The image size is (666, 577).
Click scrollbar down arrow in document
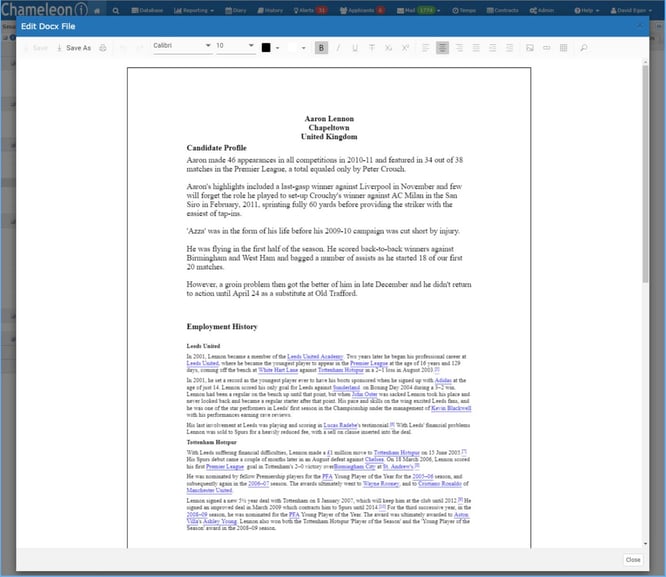point(645,543)
